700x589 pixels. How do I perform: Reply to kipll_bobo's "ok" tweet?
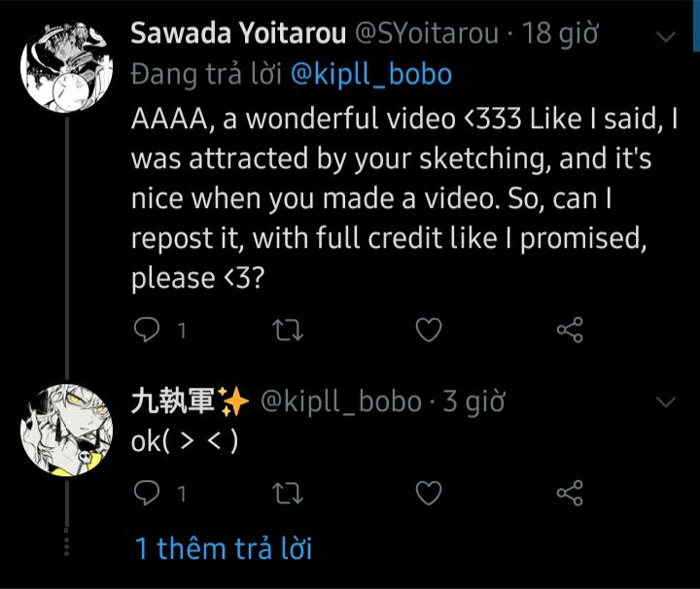146,493
